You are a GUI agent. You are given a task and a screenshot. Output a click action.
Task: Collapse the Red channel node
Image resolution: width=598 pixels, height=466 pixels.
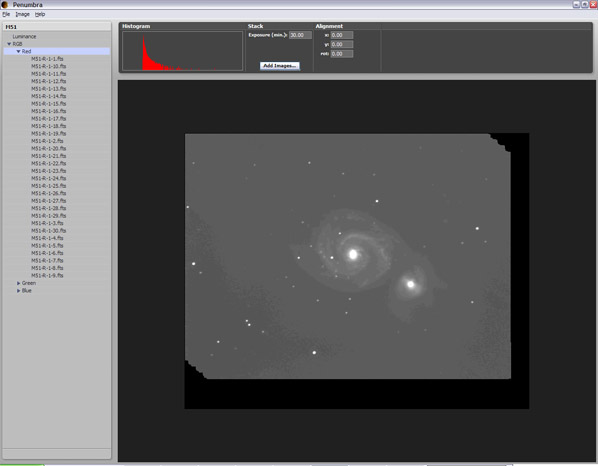tap(18, 51)
